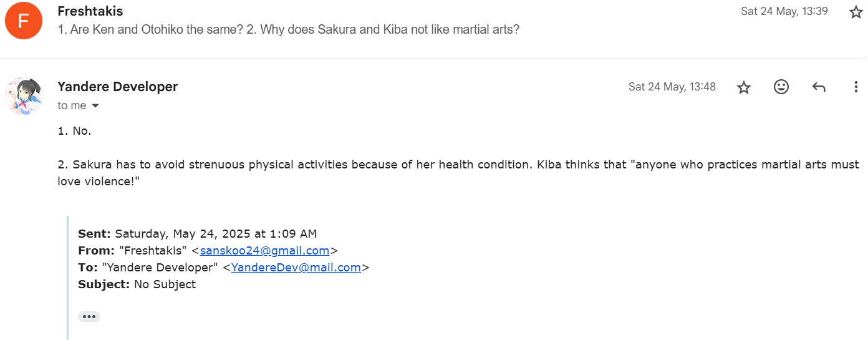
Task: Star the Freshtakis message
Action: pos(856,12)
